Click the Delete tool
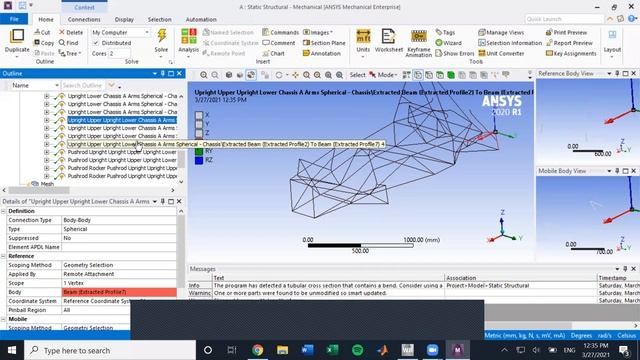Image resolution: width=640 pixels, height=360 pixels. [x=71, y=32]
